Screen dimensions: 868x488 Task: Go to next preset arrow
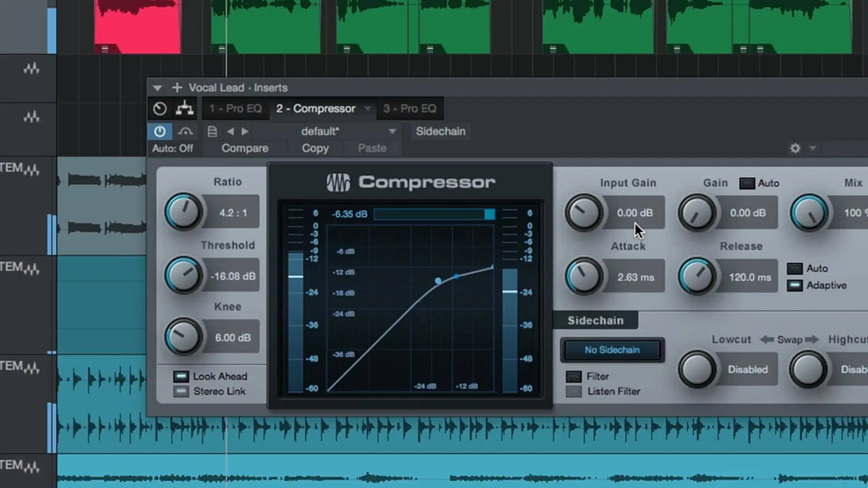pyautogui.click(x=245, y=131)
